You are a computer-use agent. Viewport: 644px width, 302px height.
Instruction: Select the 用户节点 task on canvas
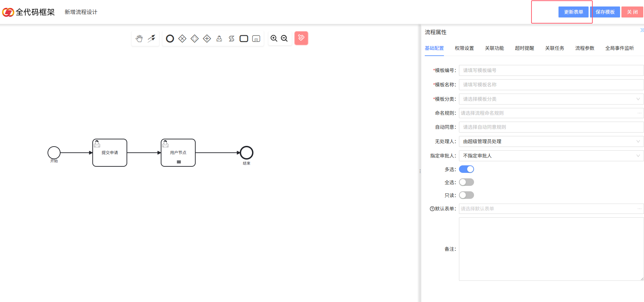(178, 153)
